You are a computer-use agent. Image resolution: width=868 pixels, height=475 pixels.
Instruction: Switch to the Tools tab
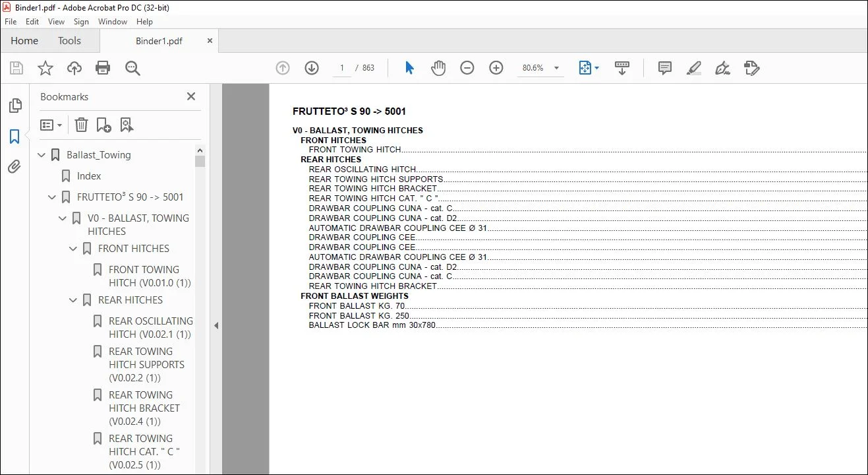click(69, 41)
